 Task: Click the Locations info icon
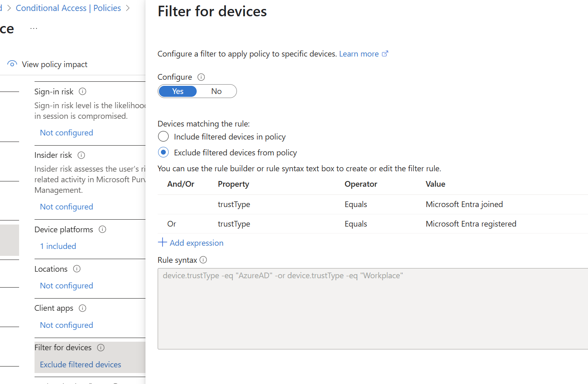tap(77, 269)
